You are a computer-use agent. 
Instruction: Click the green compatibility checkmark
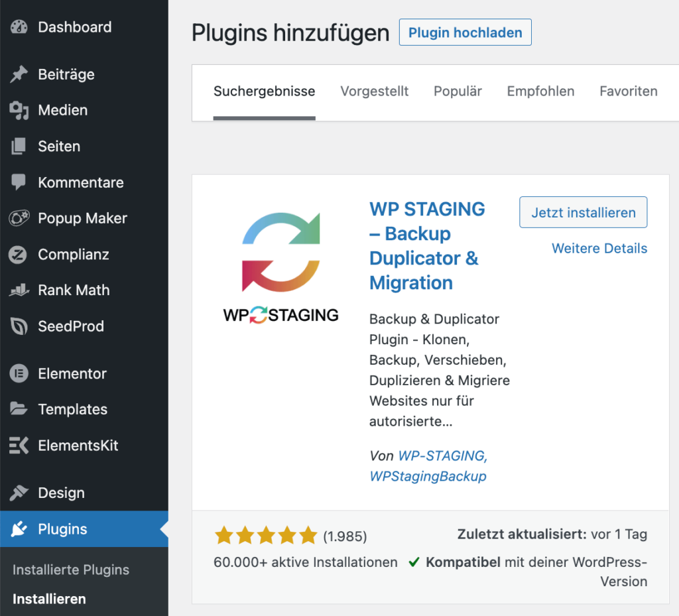pyautogui.click(x=414, y=562)
